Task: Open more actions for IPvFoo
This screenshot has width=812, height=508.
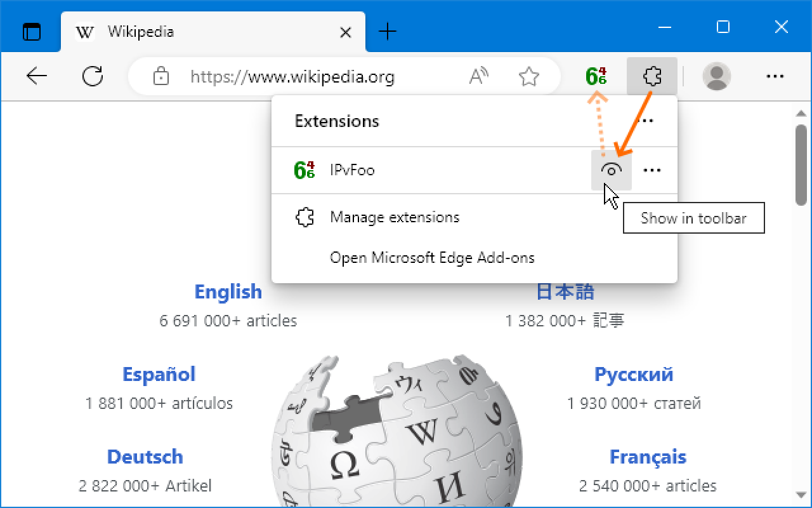Action: tap(652, 170)
